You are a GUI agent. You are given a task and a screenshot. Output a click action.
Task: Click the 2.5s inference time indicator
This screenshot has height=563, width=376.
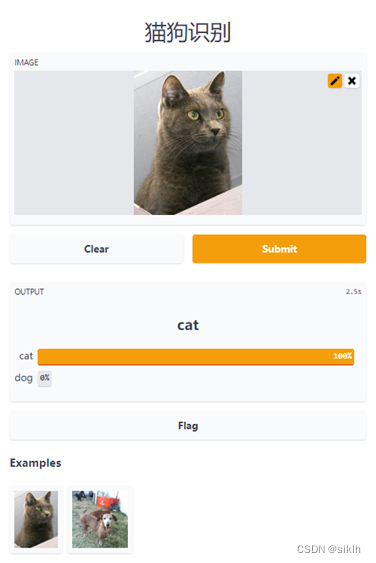tap(353, 292)
